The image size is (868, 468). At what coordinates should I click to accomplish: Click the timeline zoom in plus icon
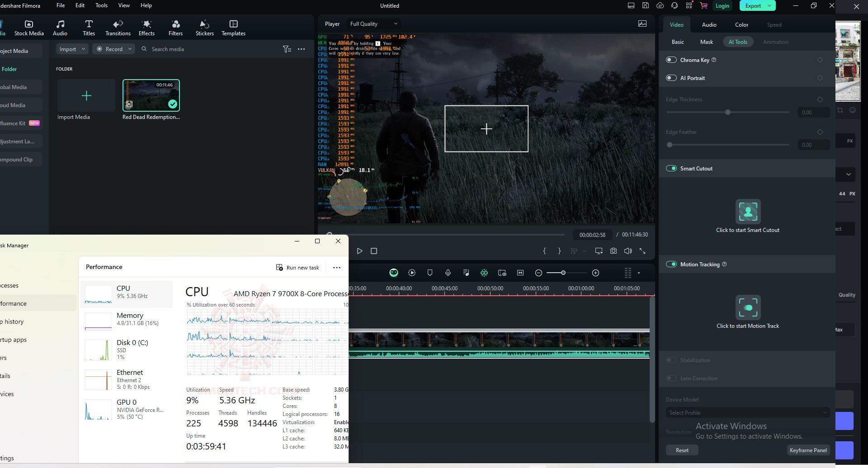coord(595,273)
